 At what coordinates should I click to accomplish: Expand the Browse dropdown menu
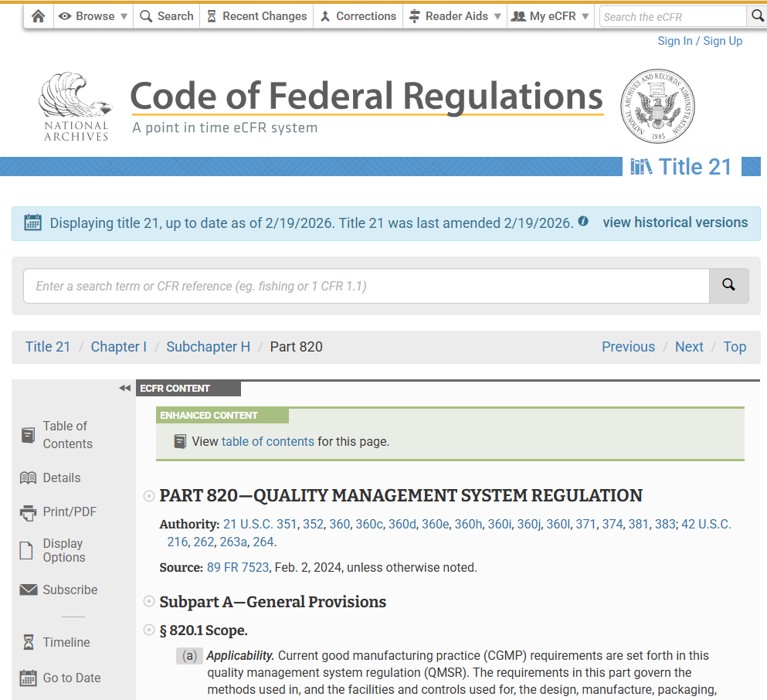pyautogui.click(x=93, y=16)
